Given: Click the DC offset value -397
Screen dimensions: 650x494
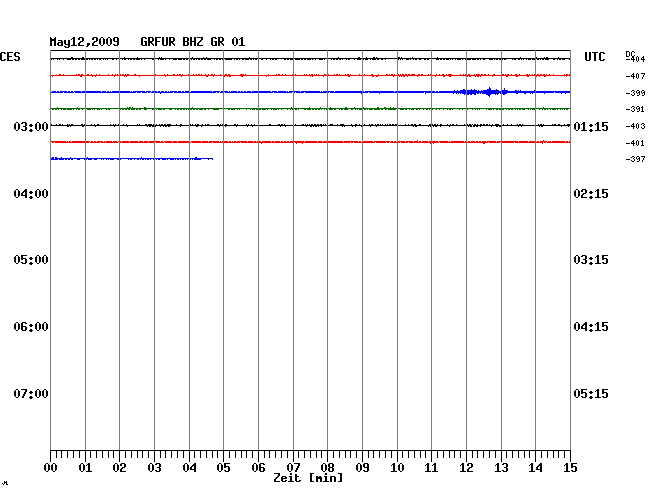Looking at the screenshot, I should pyautogui.click(x=635, y=159).
